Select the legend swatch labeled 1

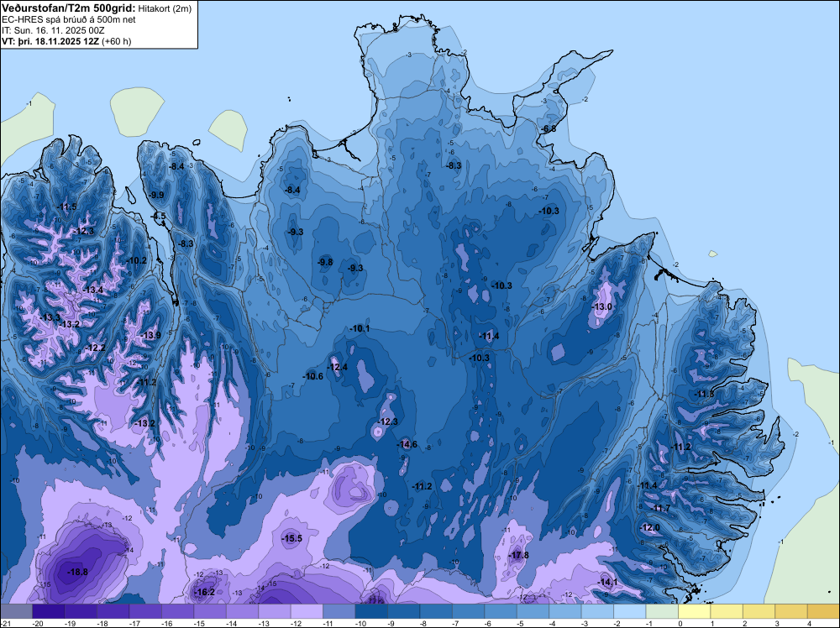[x=727, y=611]
